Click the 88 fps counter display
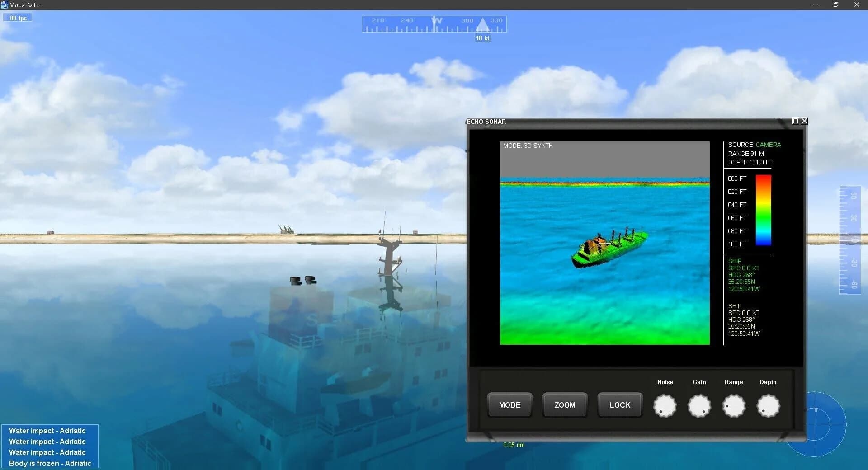Screen dimensions: 868x470 pyautogui.click(x=17, y=18)
